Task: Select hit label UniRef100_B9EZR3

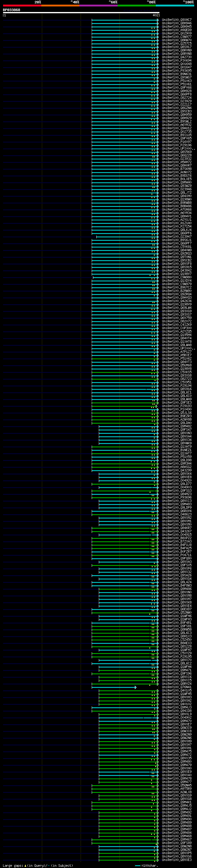Action: point(177,416)
